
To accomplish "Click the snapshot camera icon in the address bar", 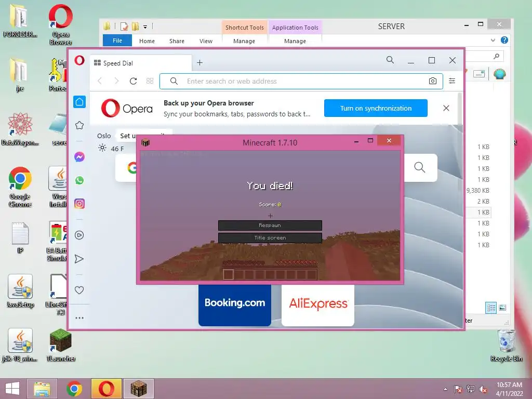I will point(433,81).
